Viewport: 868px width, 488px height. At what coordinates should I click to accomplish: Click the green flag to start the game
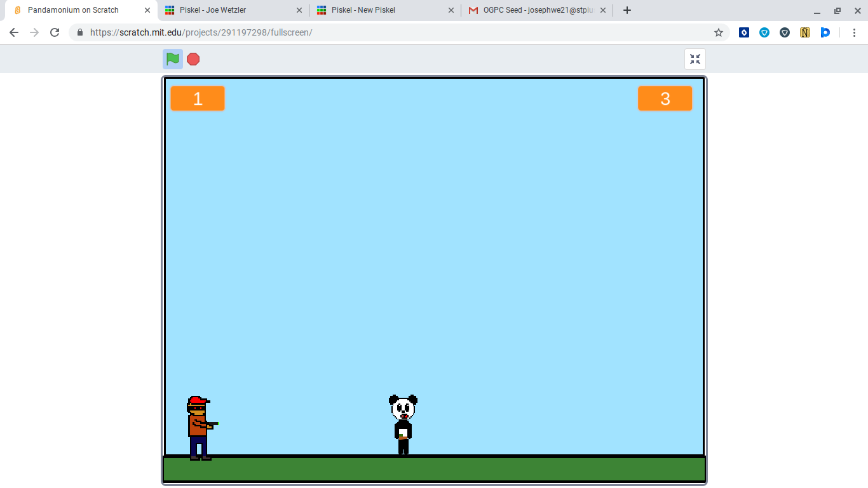[172, 59]
